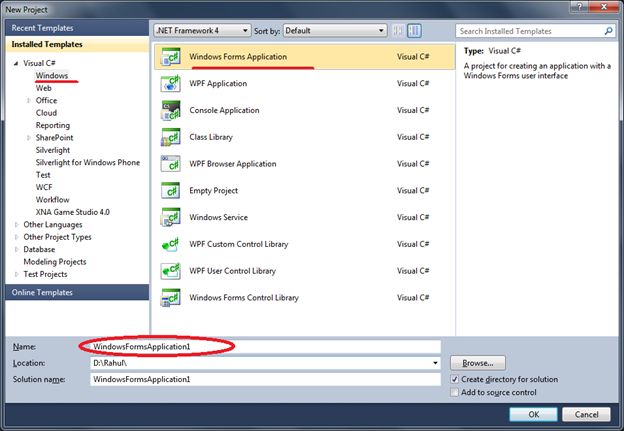Screen dimensions: 624x431
Task: Close the New Project dialog window
Action: point(604,6)
